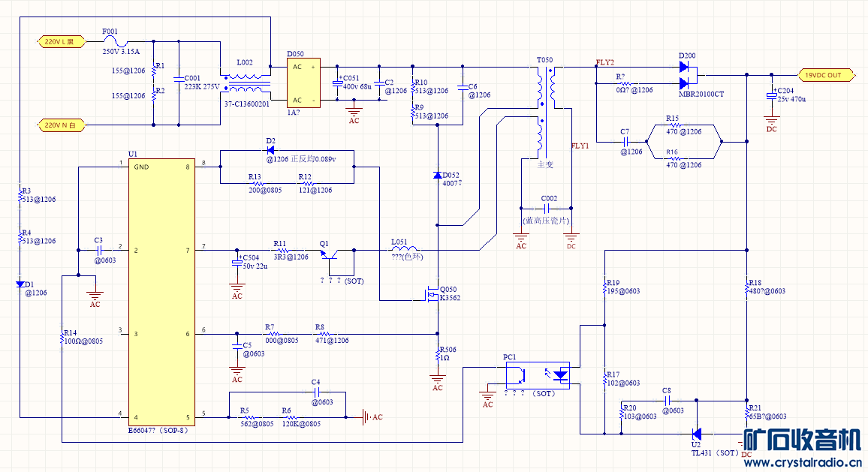
Task: Click the 220V N input port
Action: (62, 125)
